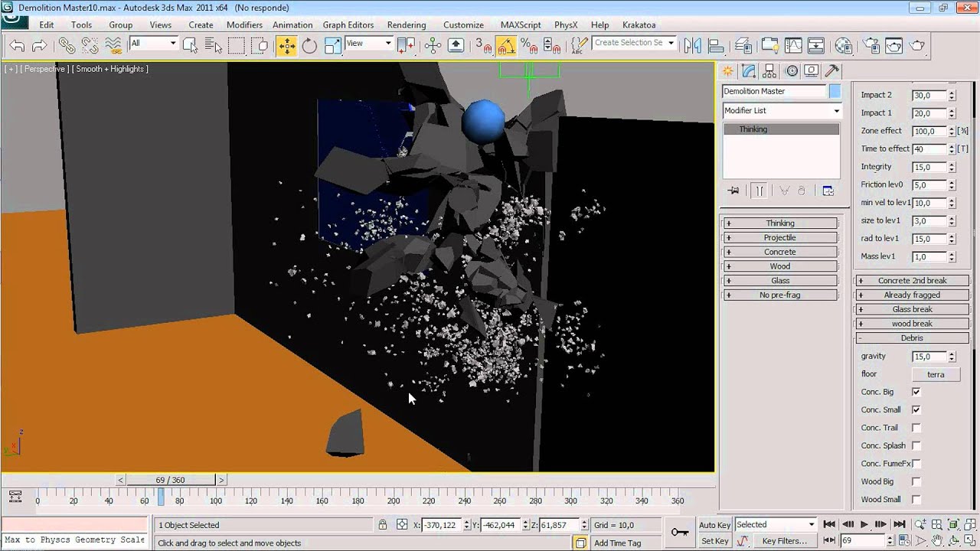
Task: Enable the Wood Small checkbox
Action: point(916,500)
